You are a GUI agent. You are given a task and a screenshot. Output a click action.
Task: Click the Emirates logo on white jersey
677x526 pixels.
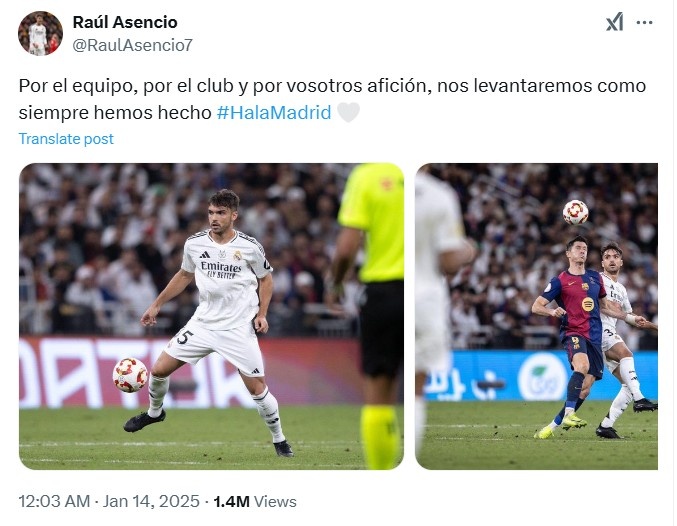(x=221, y=269)
